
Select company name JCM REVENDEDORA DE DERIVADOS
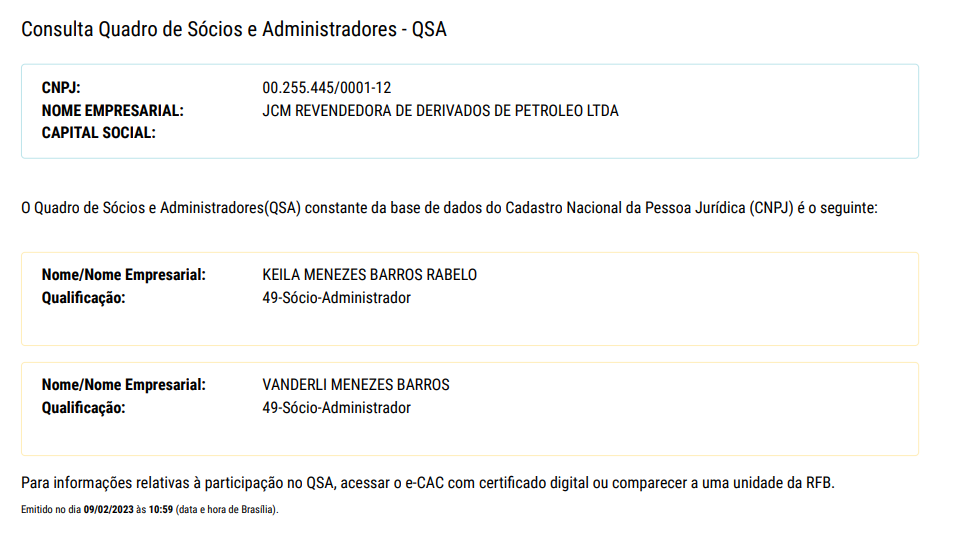click(x=440, y=111)
